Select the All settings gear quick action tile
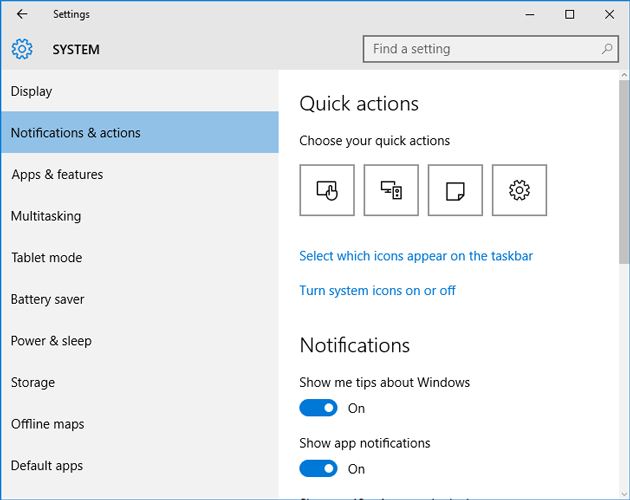Image resolution: width=630 pixels, height=500 pixels. pyautogui.click(x=519, y=190)
